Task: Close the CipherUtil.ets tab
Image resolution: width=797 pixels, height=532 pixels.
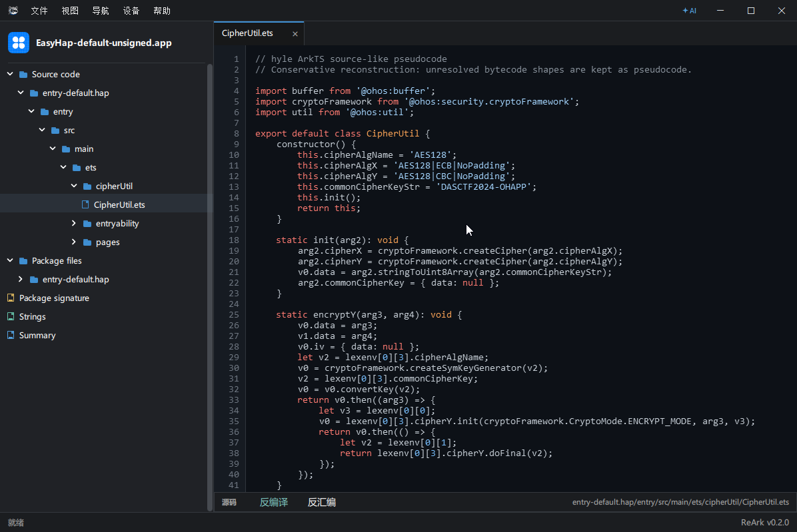Action: pyautogui.click(x=295, y=33)
